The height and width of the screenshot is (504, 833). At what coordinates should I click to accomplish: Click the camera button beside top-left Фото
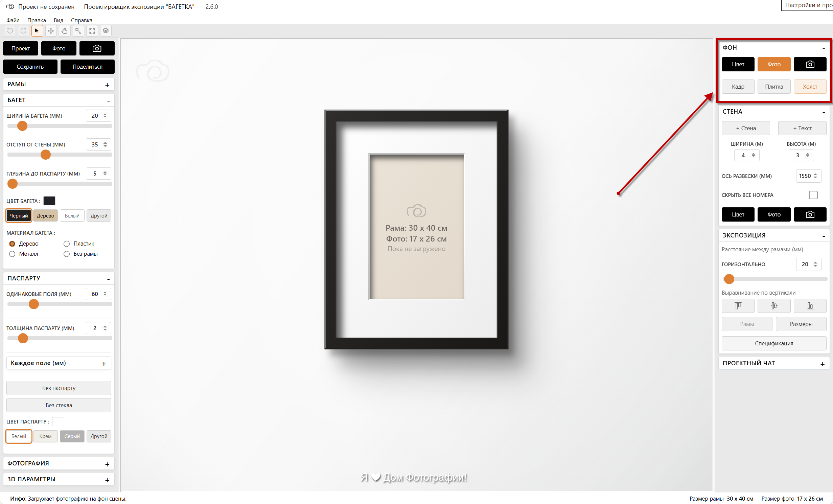pos(97,48)
